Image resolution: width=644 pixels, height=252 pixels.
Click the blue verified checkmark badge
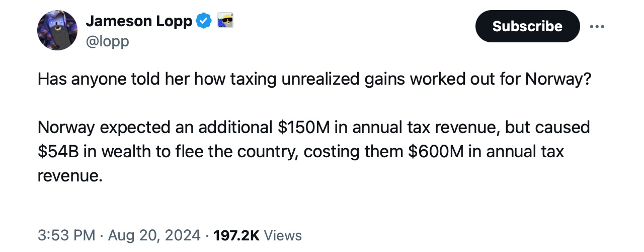click(x=204, y=21)
